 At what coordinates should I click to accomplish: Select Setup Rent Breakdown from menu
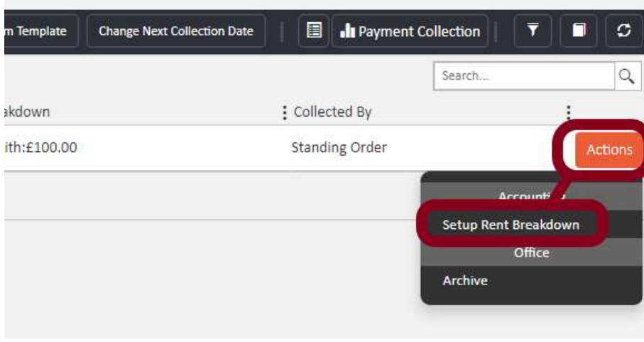511,225
